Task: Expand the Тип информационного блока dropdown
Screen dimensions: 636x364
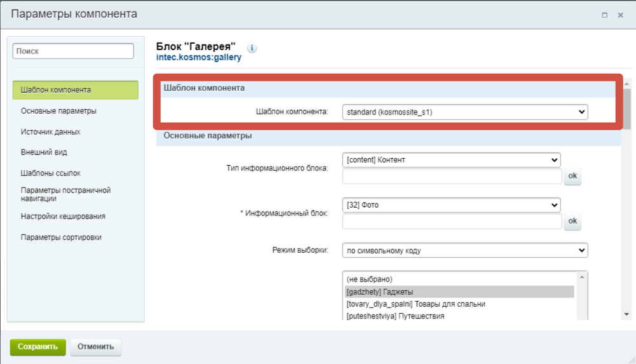Action: coord(452,159)
